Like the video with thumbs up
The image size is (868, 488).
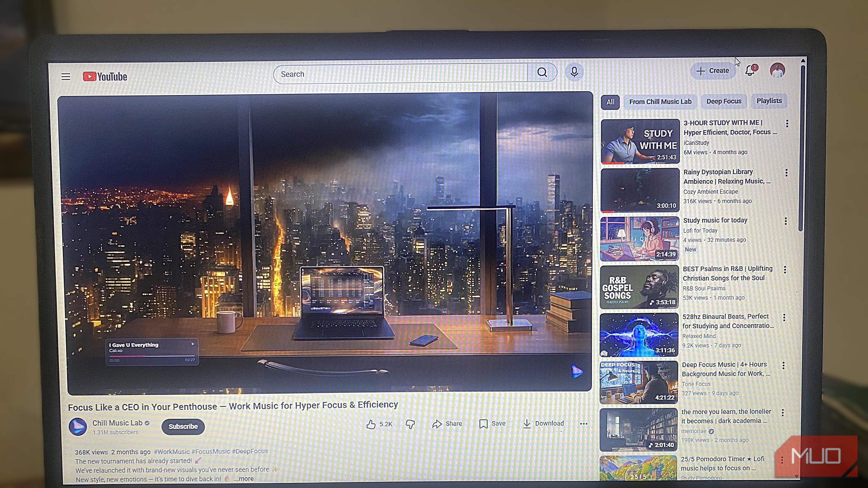coord(371,424)
